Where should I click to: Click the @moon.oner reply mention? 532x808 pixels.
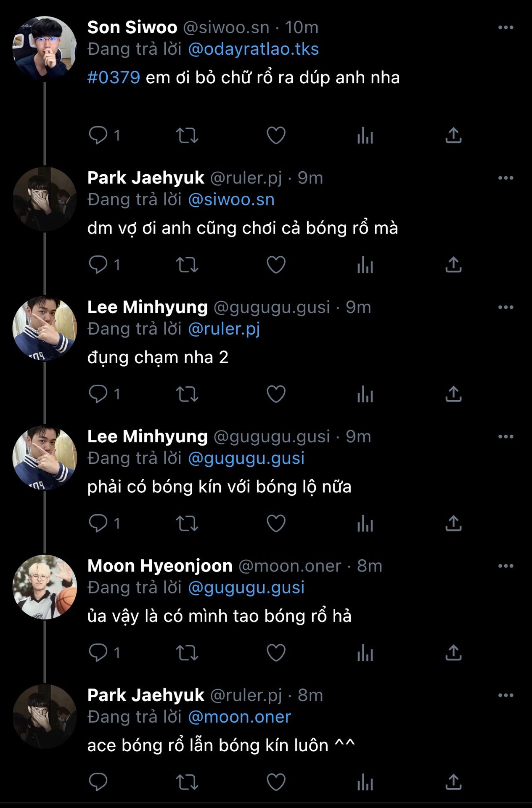click(239, 717)
